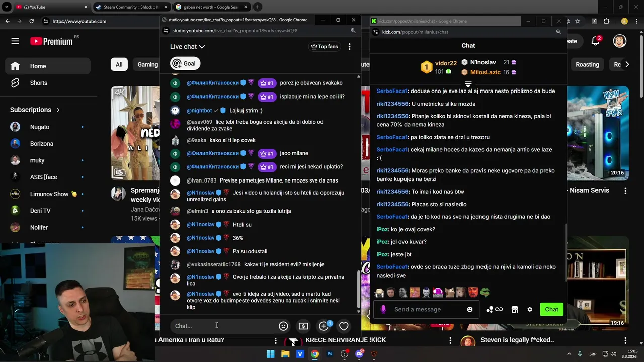Click the @nightbot username in live chat
The height and width of the screenshot is (362, 644).
tap(199, 111)
